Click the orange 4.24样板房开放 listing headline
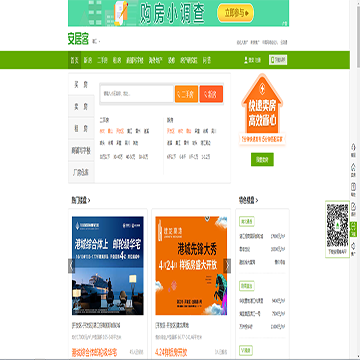The image size is (360, 360). pyautogui.click(x=171, y=352)
